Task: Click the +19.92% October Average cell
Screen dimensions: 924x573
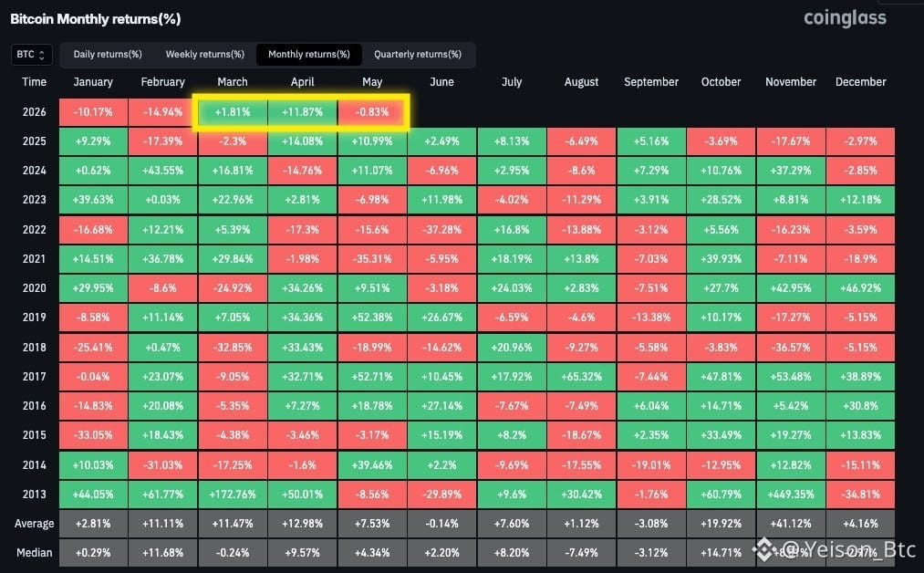Action: coord(721,524)
